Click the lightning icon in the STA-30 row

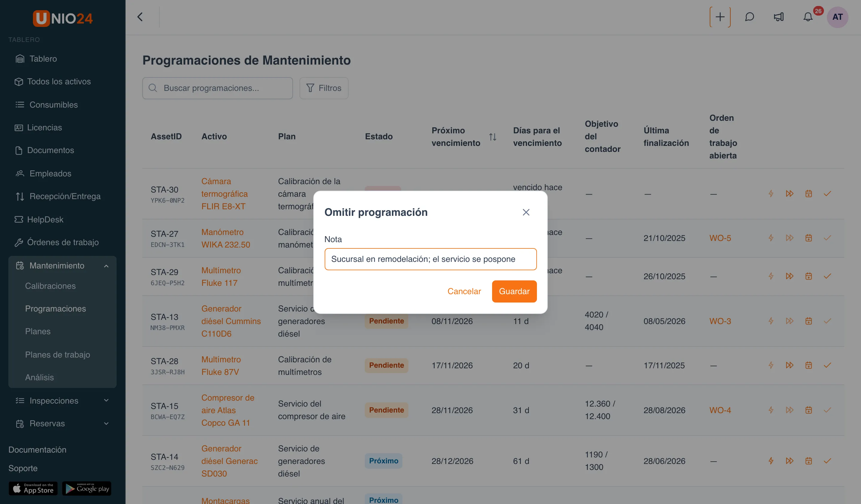coord(771,194)
